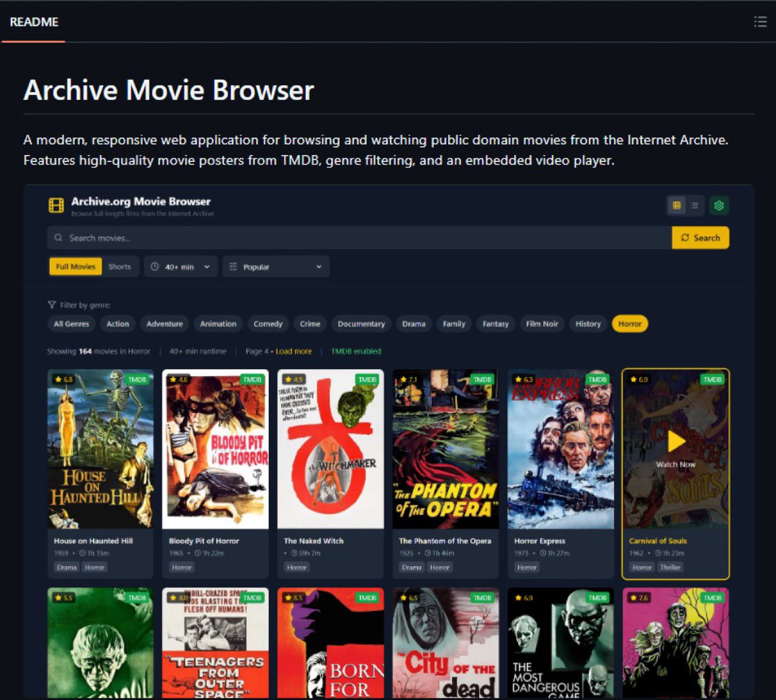Open the Born For poster card
This screenshot has width=776, height=700.
(x=330, y=642)
